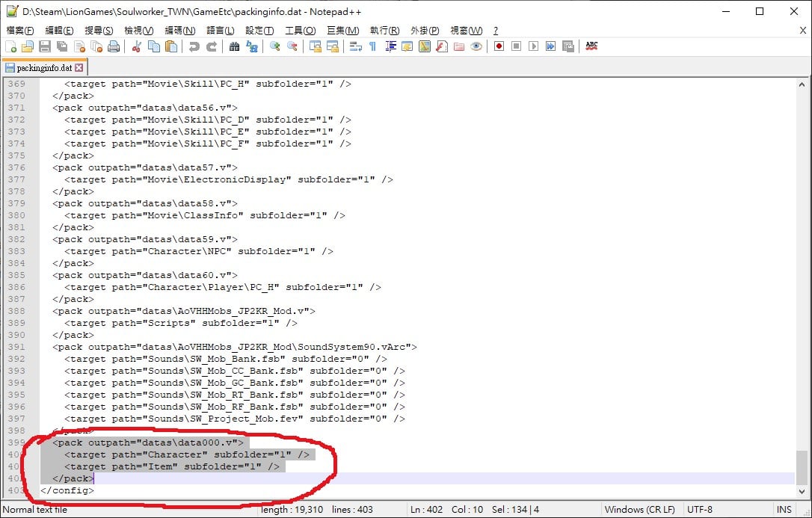Click the vertical scrollbar thumb
The height and width of the screenshot is (518, 812).
point(802,466)
